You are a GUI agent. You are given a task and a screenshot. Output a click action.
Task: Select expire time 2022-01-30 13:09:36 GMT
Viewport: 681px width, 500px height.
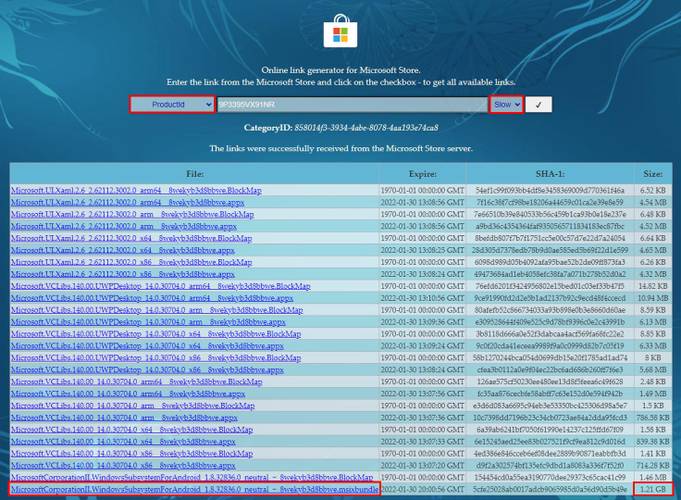click(423, 322)
